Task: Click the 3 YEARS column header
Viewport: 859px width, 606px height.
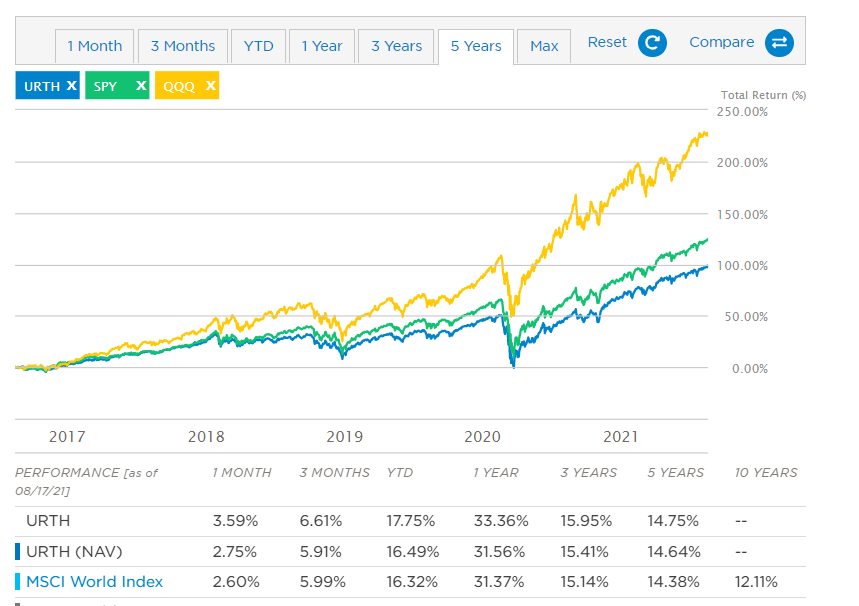Action: (x=588, y=472)
